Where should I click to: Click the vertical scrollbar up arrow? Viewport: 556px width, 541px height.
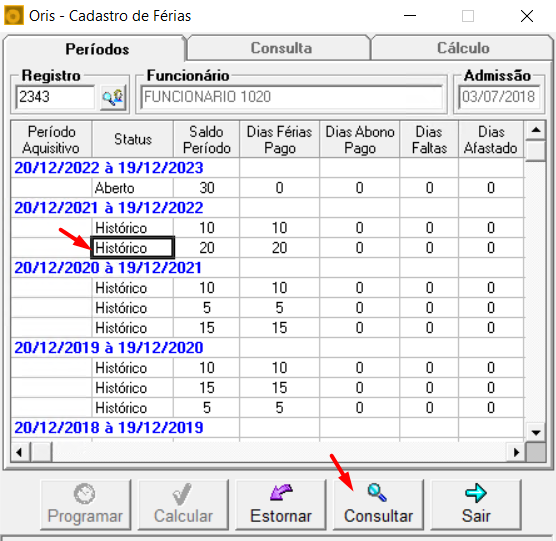tap(535, 130)
